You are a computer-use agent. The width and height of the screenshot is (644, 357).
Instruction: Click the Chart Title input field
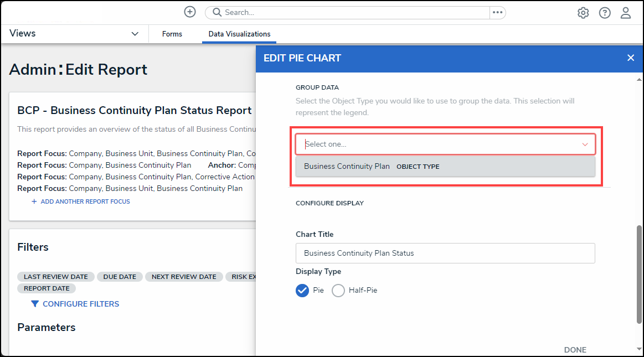click(445, 253)
